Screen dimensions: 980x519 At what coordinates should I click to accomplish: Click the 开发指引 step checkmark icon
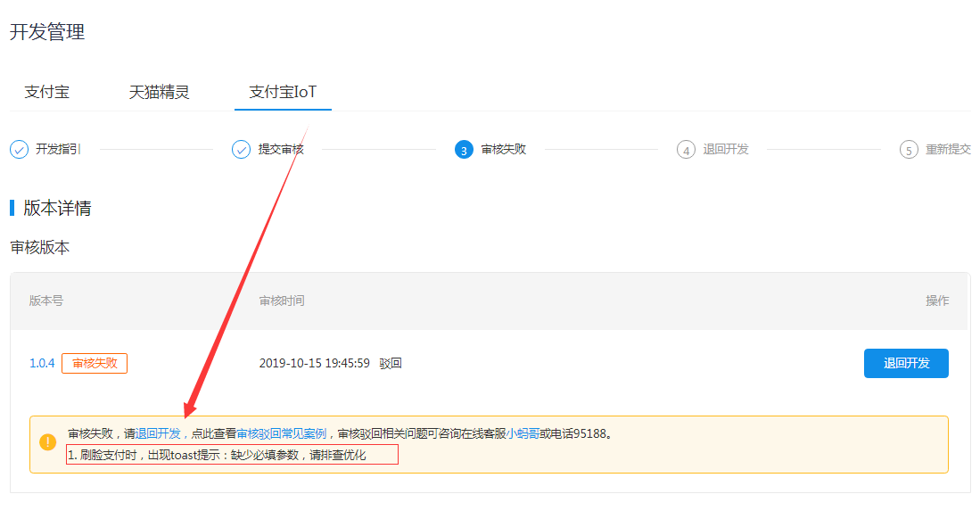coord(20,150)
